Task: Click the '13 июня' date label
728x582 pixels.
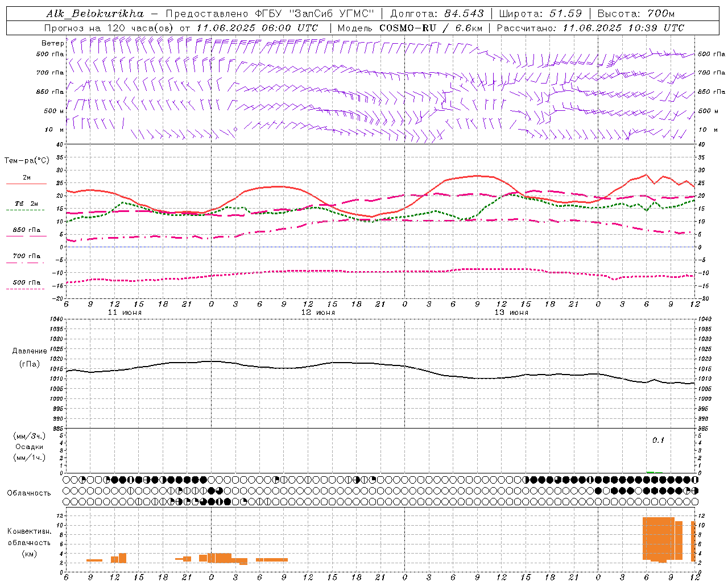Action: (511, 313)
